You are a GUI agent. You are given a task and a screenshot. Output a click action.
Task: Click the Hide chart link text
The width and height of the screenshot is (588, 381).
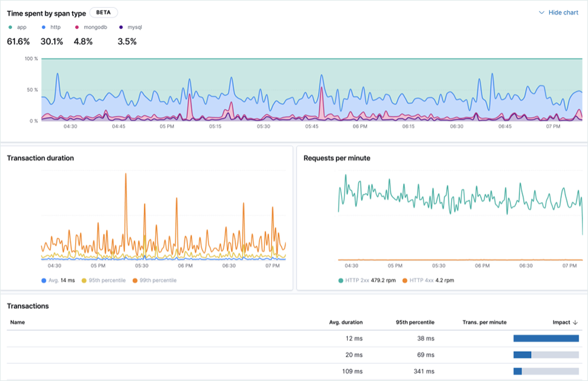(563, 13)
